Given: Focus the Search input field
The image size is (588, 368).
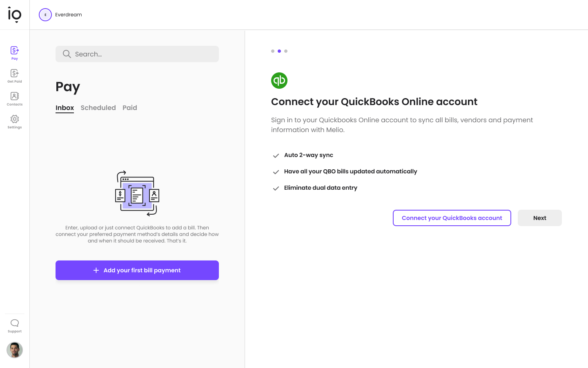Looking at the screenshot, I should (x=143, y=54).
